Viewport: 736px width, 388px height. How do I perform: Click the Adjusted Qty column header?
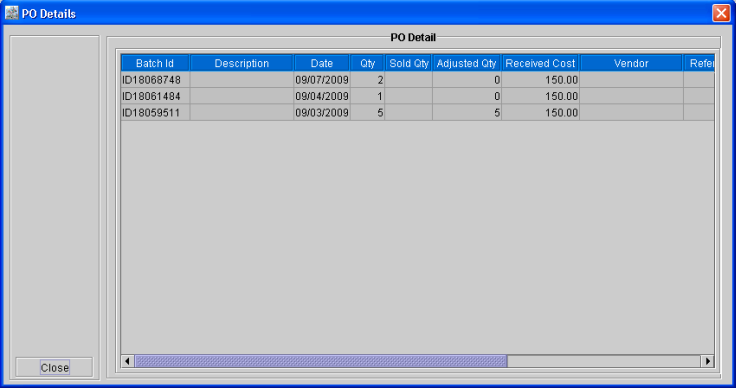[467, 63]
